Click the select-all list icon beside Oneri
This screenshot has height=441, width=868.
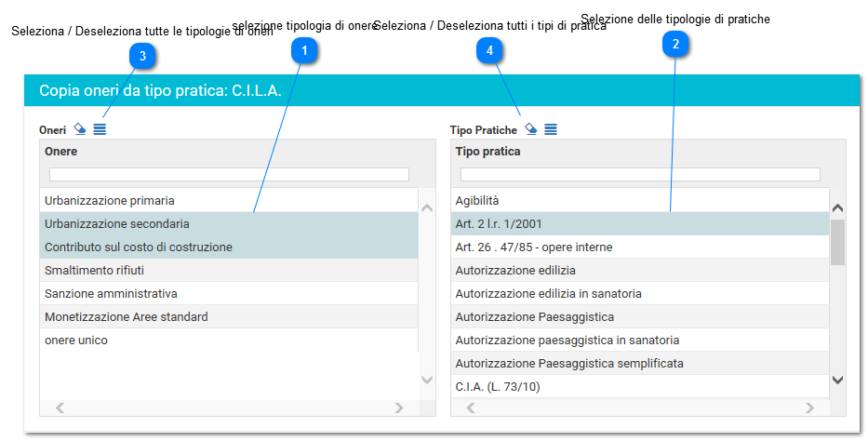100,129
